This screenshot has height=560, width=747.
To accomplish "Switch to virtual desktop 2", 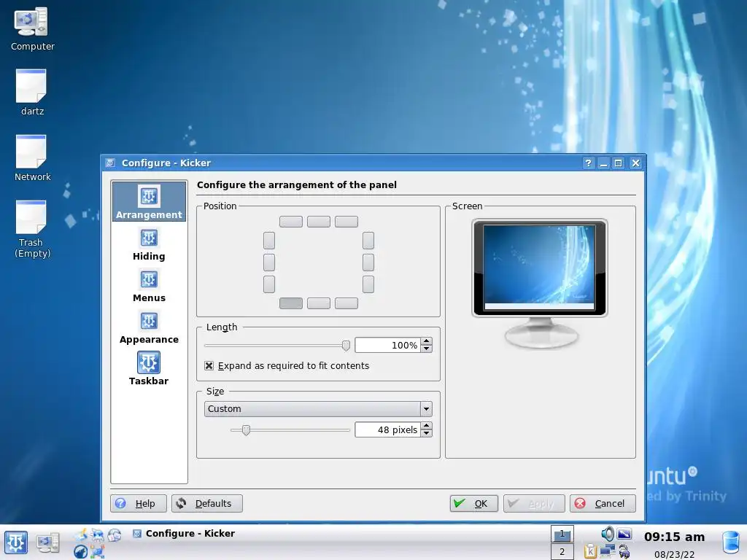I will 562,551.
